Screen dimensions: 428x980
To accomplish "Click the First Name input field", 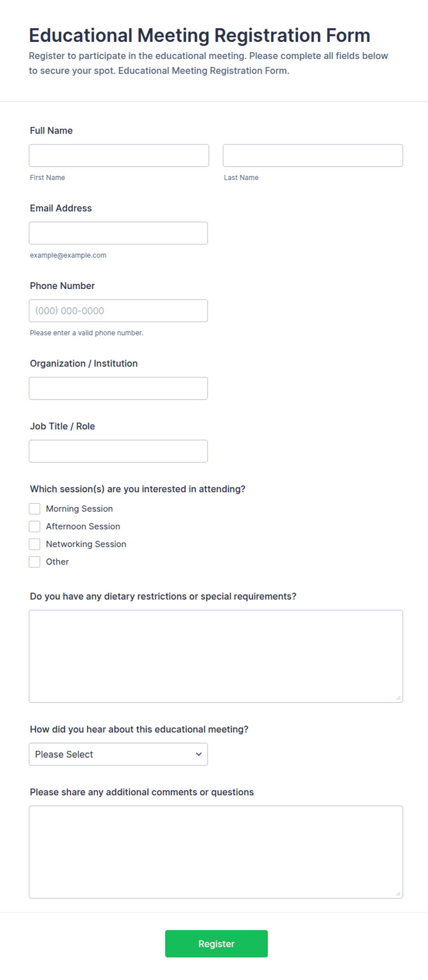I will click(119, 156).
